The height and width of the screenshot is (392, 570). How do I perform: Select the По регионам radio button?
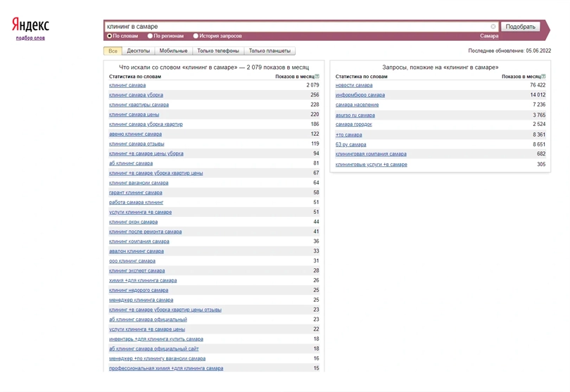150,36
